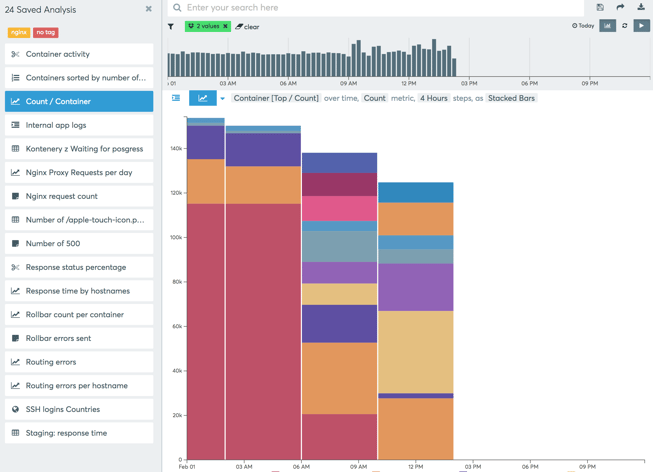Viewport: 653px width, 472px height.
Task: Close the Saved Analysis panel
Action: click(x=149, y=9)
